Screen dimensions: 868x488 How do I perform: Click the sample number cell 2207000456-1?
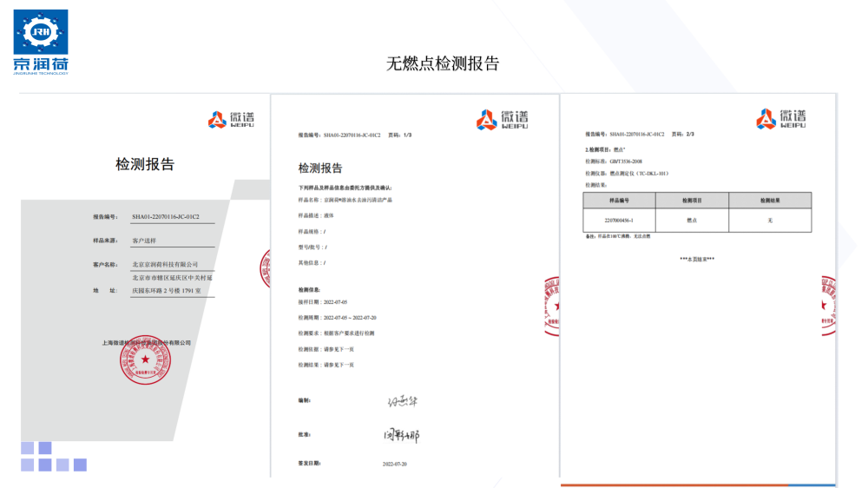619,220
